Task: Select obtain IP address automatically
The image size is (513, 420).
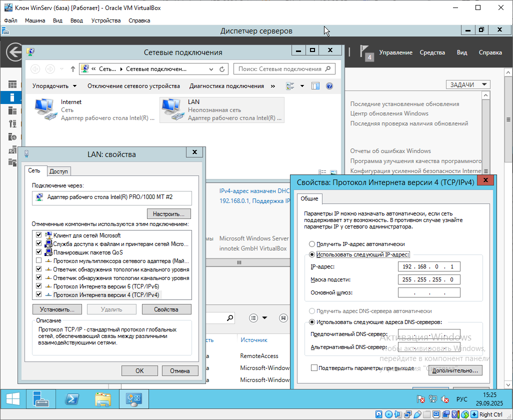Action: (x=312, y=244)
